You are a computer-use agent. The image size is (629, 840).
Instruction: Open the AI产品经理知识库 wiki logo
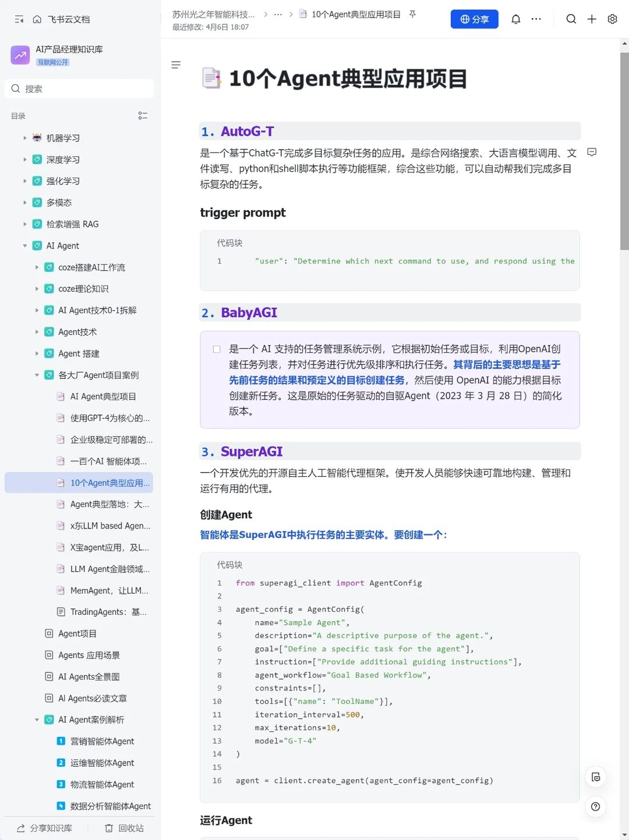pyautogui.click(x=20, y=55)
